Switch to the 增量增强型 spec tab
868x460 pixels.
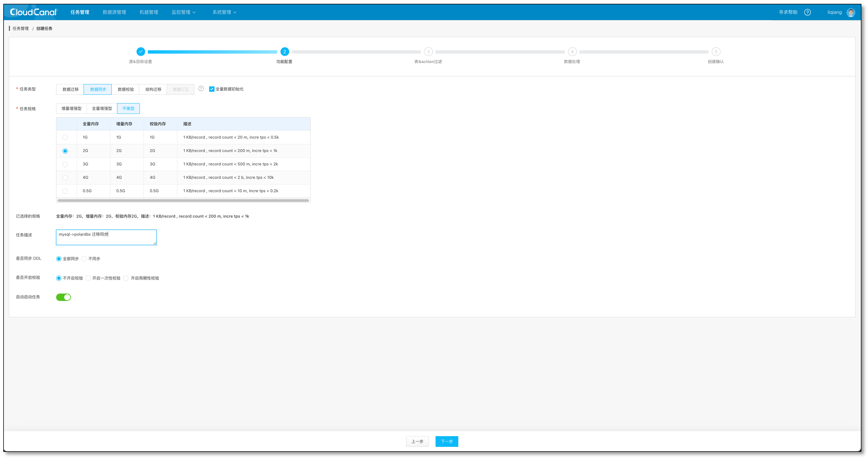pos(71,108)
